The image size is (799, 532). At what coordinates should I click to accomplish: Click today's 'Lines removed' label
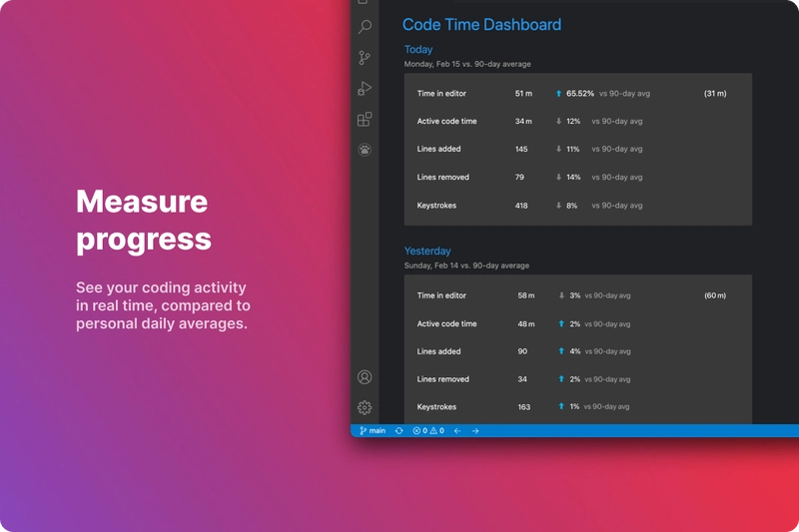442,177
